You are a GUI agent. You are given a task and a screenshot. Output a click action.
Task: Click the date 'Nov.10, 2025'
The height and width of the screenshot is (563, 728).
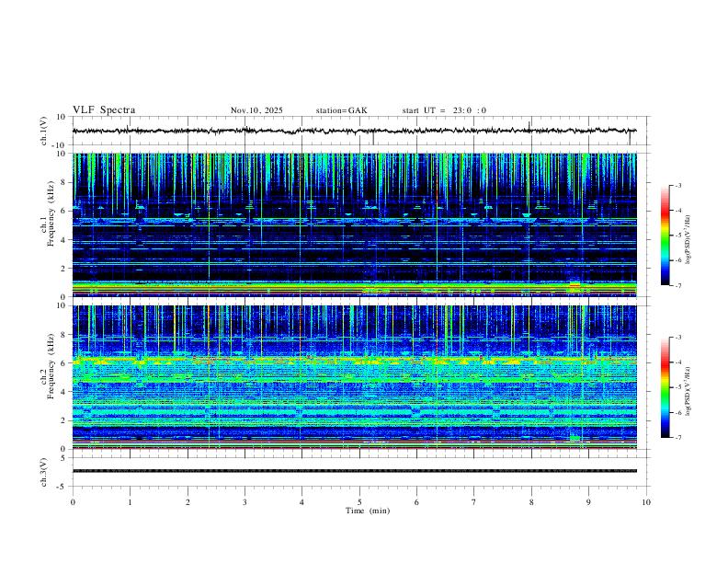pyautogui.click(x=256, y=110)
